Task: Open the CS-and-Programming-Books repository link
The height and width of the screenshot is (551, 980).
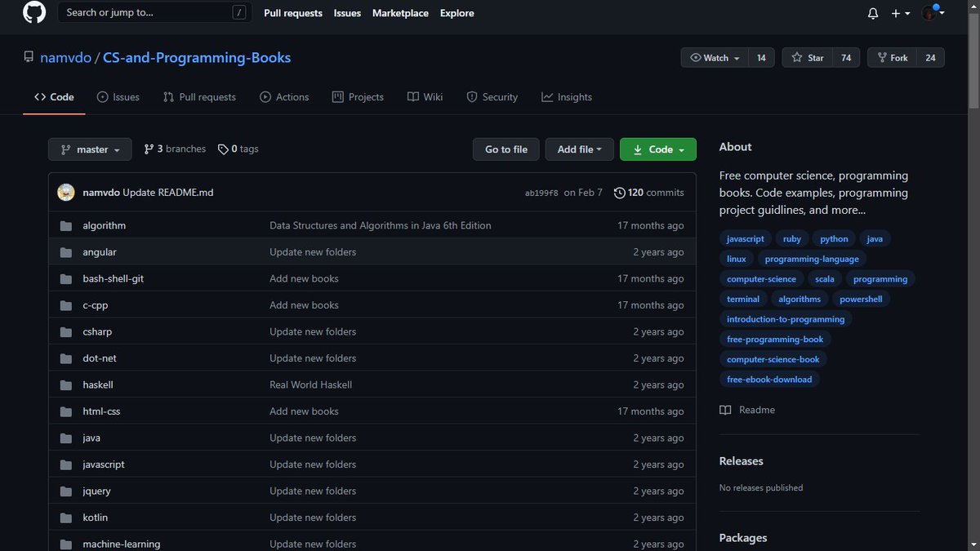Action: pyautogui.click(x=197, y=58)
